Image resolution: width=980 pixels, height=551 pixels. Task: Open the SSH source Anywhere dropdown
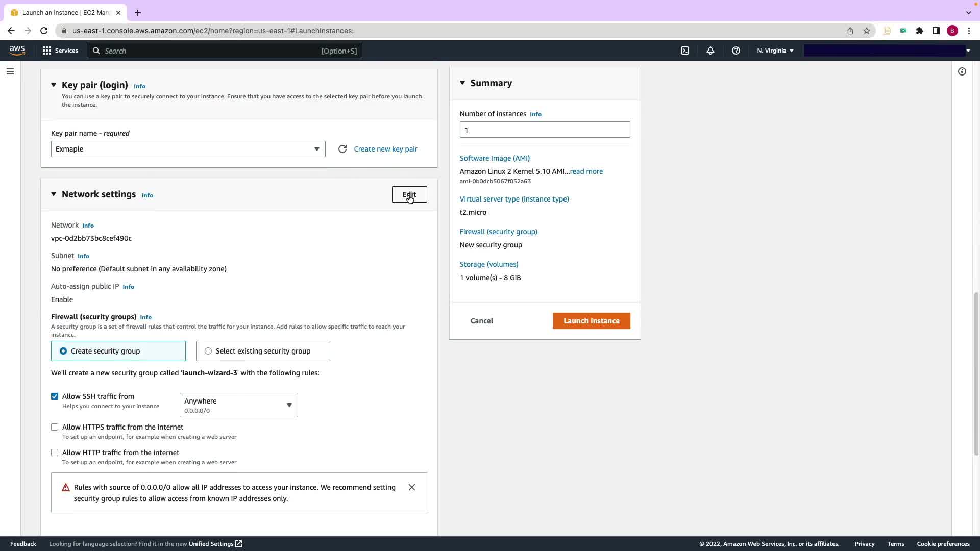(x=238, y=405)
